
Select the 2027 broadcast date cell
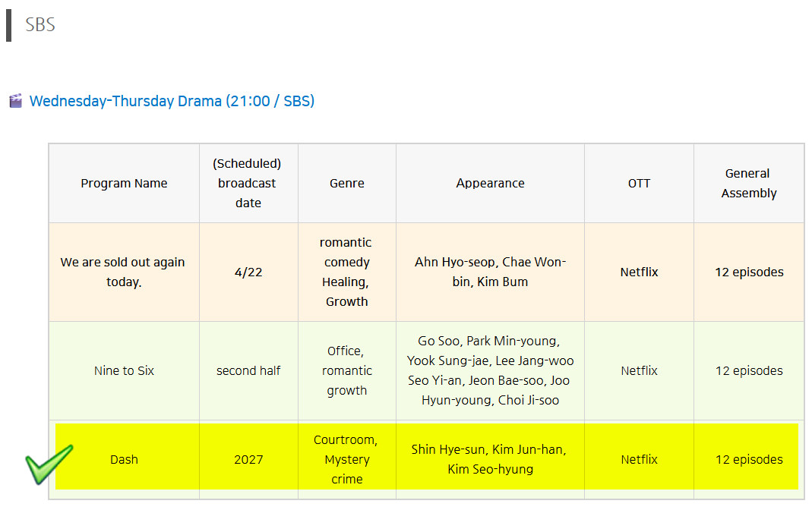point(248,459)
